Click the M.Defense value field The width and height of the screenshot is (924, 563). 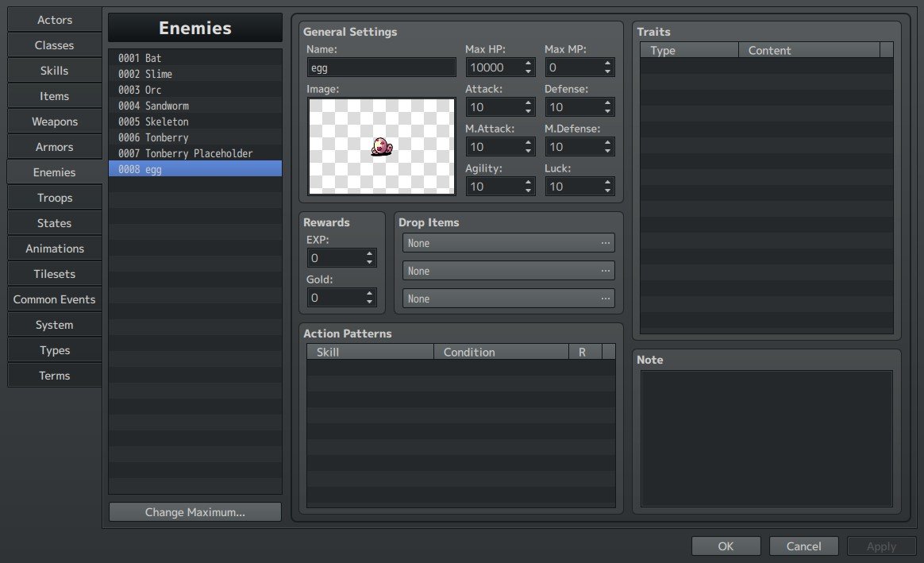click(573, 146)
